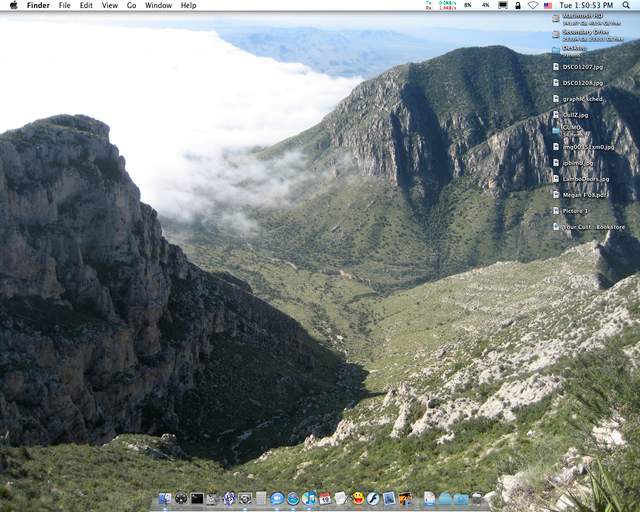Select the CUMO folder on the desktop
The width and height of the screenshot is (640, 512).
coord(567,131)
